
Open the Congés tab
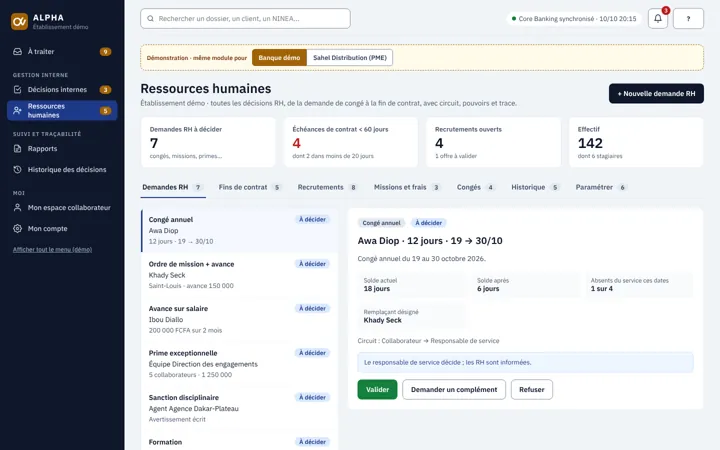click(476, 187)
